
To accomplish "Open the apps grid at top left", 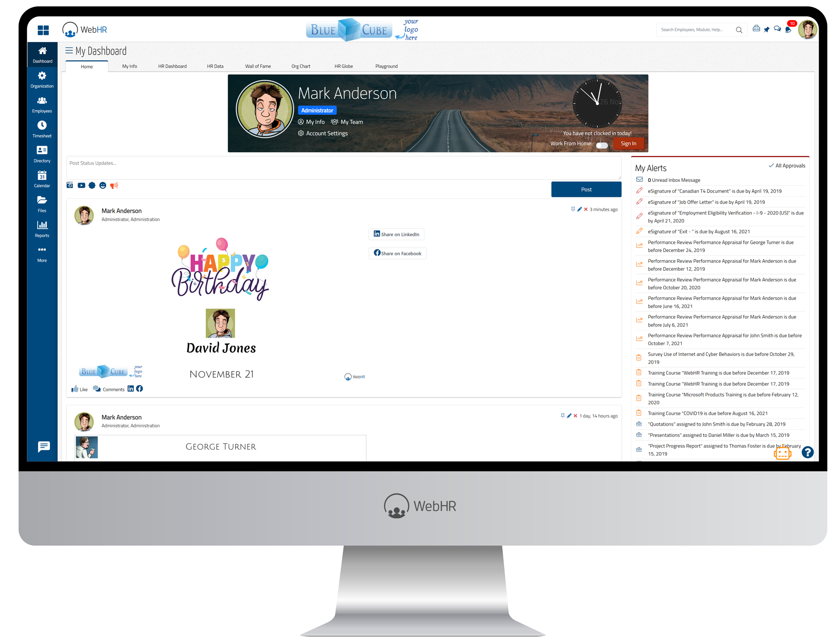I will 43,29.
